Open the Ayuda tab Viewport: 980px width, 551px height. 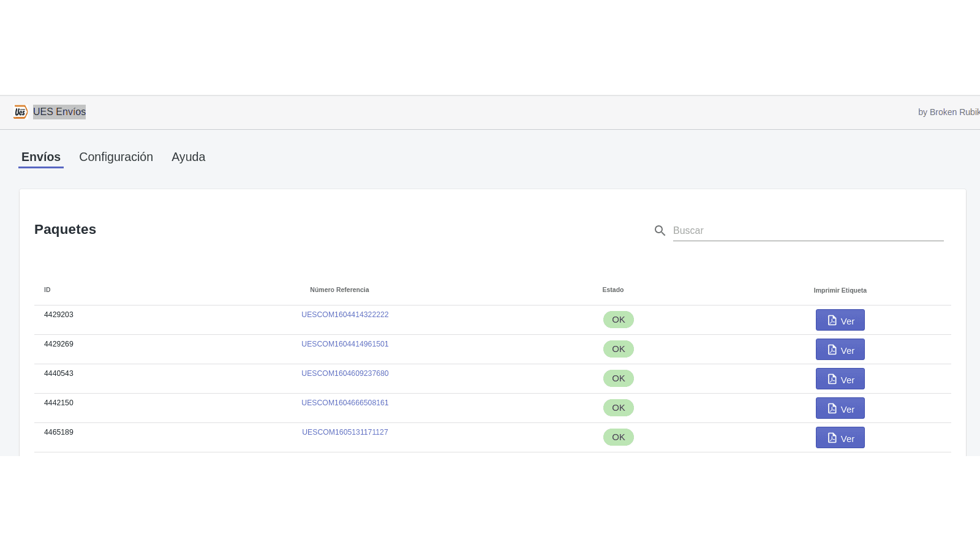tap(188, 157)
